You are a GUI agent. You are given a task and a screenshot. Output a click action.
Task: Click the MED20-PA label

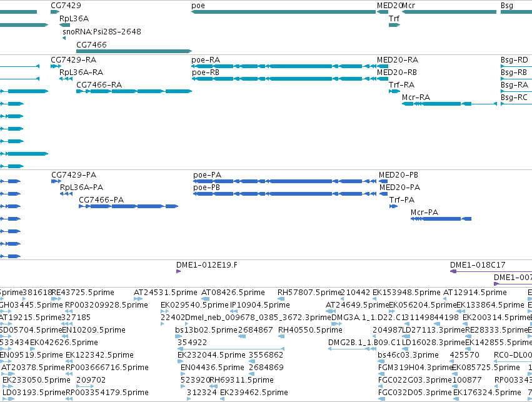[399, 188]
